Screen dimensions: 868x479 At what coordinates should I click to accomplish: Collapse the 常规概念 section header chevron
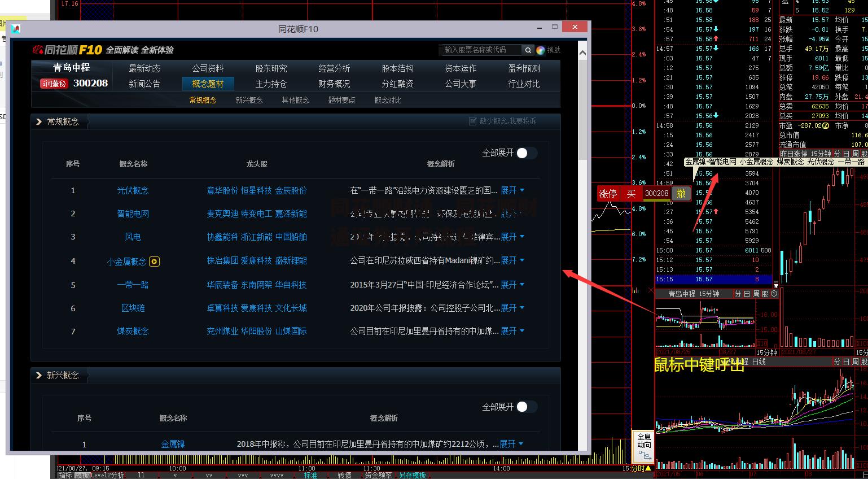38,121
